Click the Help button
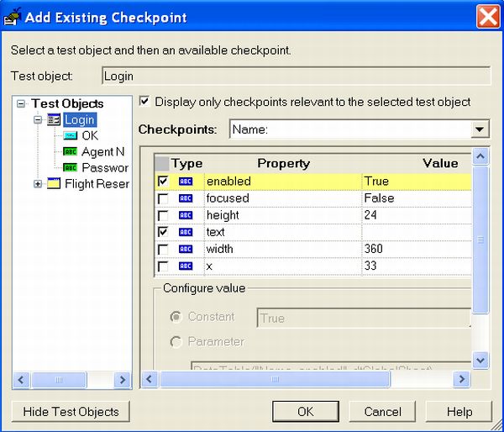The image size is (504, 432). 459,412
